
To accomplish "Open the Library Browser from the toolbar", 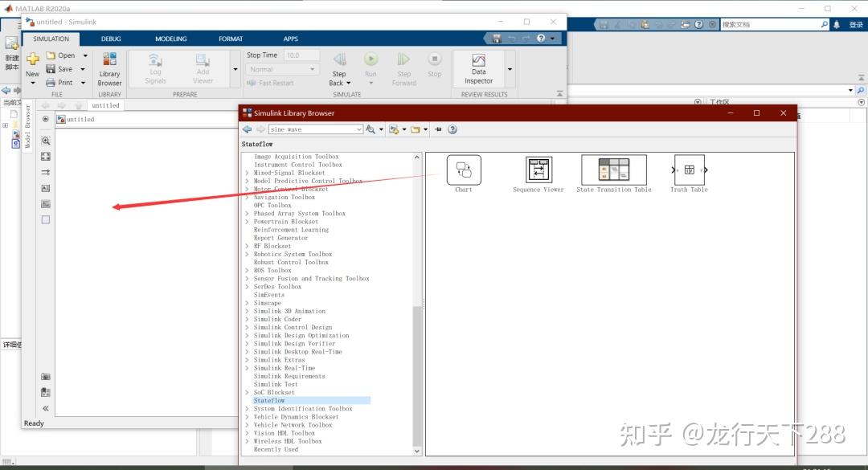I will (109, 68).
